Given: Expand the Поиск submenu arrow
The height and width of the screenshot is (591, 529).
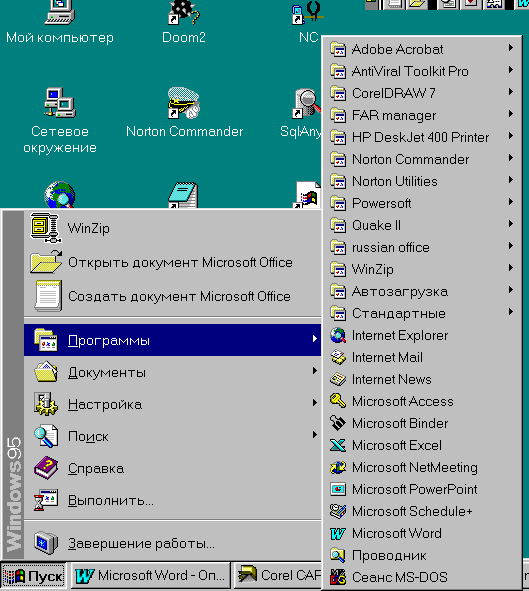Looking at the screenshot, I should [315, 435].
